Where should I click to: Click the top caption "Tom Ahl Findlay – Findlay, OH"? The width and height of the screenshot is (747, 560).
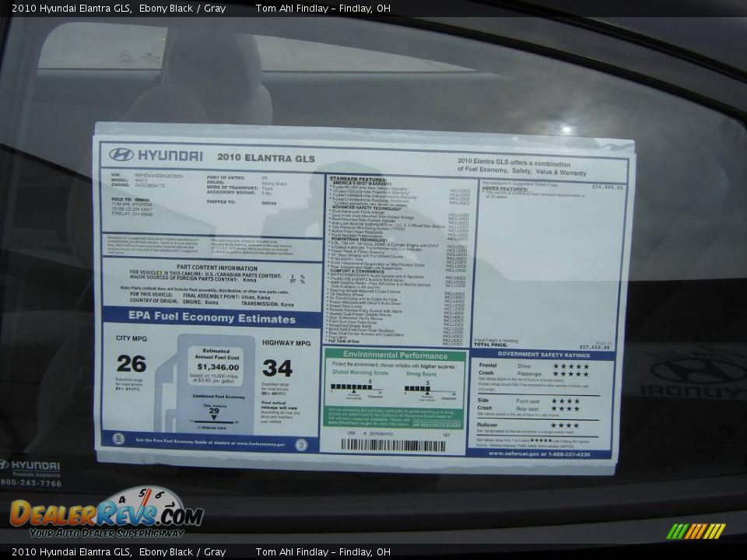[323, 8]
